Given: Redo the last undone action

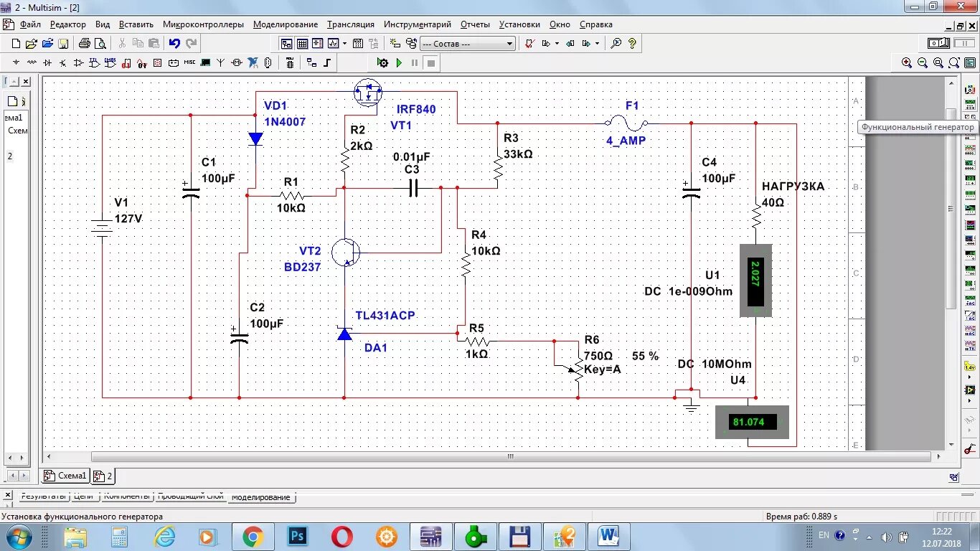Looking at the screenshot, I should tap(192, 43).
